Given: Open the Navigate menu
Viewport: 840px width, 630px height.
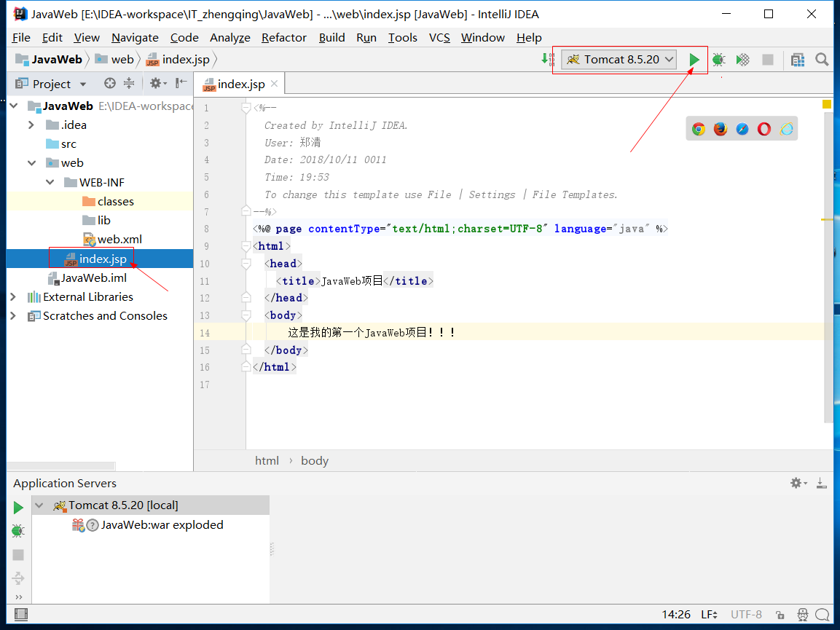Looking at the screenshot, I should [135, 37].
